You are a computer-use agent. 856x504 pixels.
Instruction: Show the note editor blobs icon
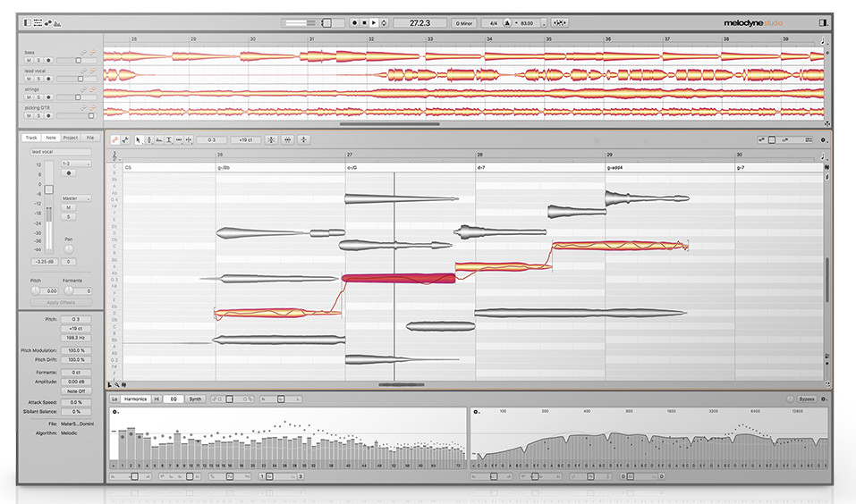point(48,23)
